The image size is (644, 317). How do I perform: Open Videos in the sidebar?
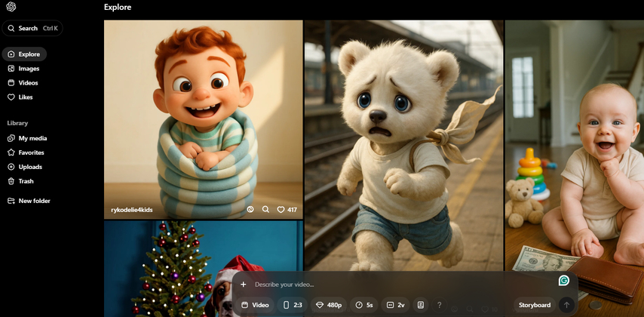tap(28, 83)
